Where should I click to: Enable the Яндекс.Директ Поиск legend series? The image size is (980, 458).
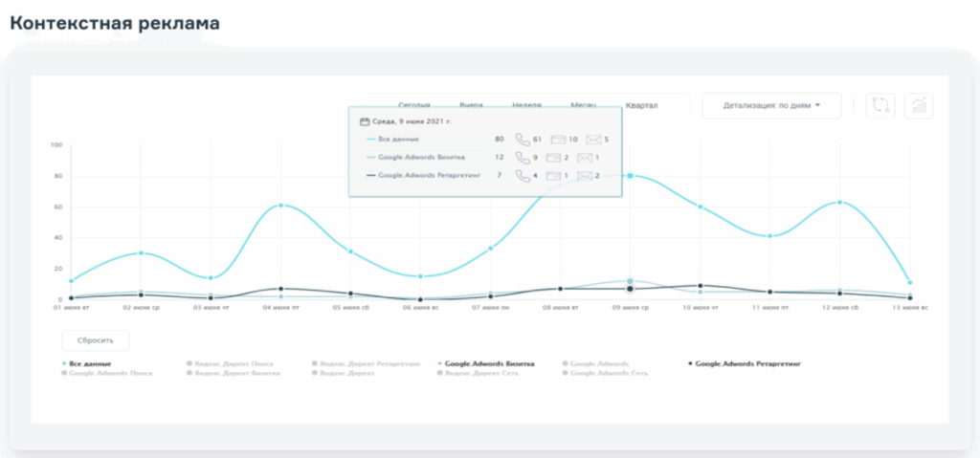pyautogui.click(x=222, y=363)
